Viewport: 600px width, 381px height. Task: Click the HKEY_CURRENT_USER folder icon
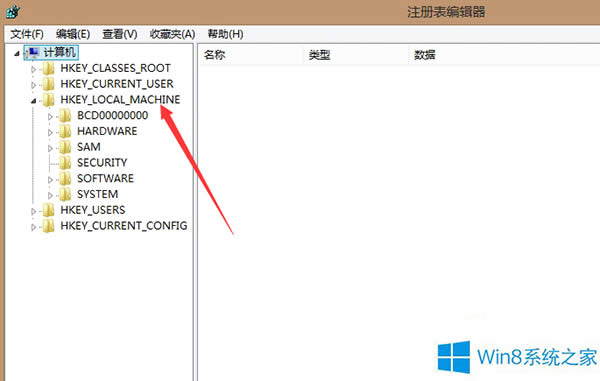49,84
